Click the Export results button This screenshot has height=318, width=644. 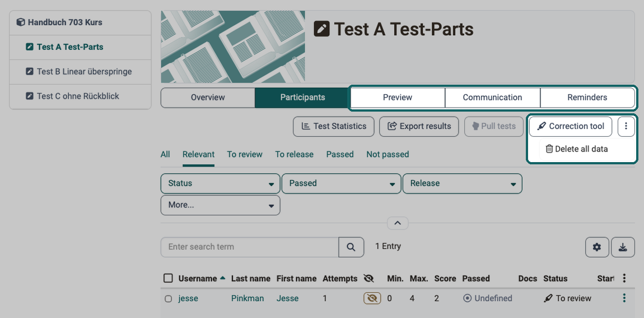[419, 126]
